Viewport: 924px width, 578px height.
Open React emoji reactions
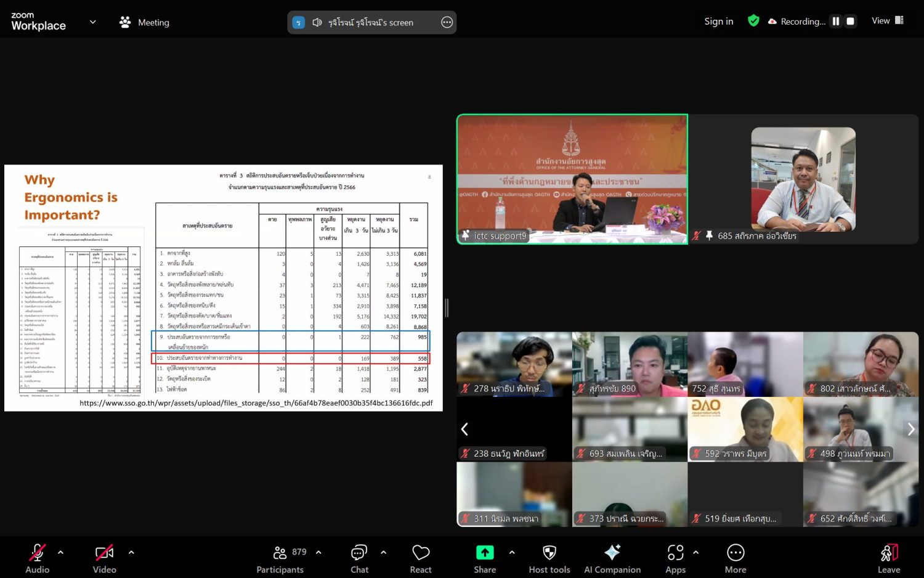point(421,558)
